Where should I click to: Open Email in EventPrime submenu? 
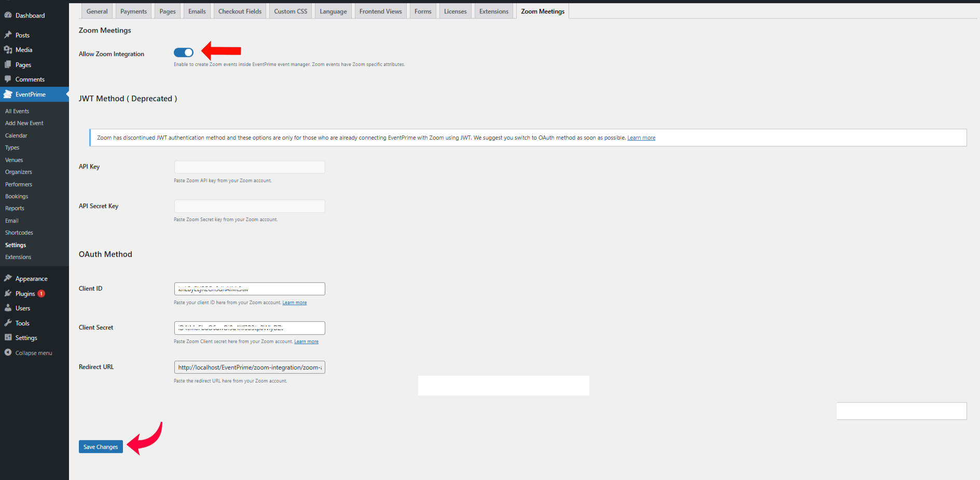click(x=12, y=221)
